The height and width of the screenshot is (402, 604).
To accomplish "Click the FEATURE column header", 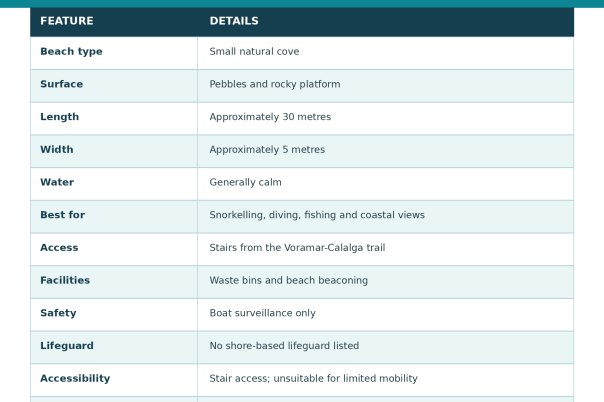I will [67, 21].
